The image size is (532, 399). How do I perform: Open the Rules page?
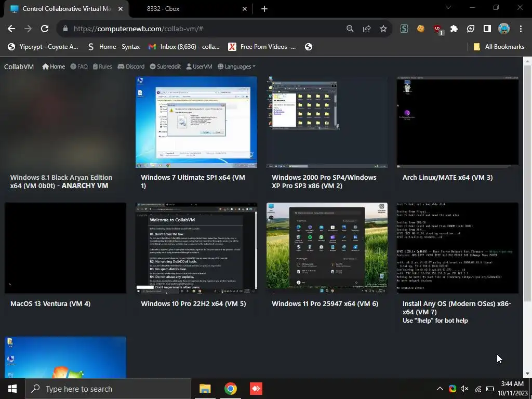tap(102, 66)
